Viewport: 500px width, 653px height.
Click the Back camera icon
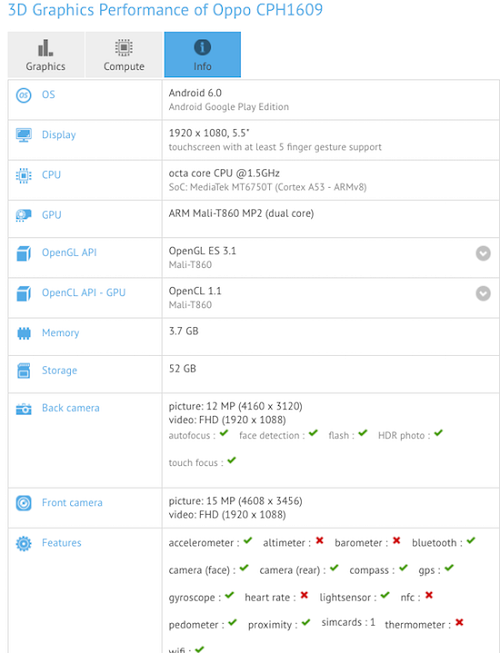pyautogui.click(x=24, y=409)
